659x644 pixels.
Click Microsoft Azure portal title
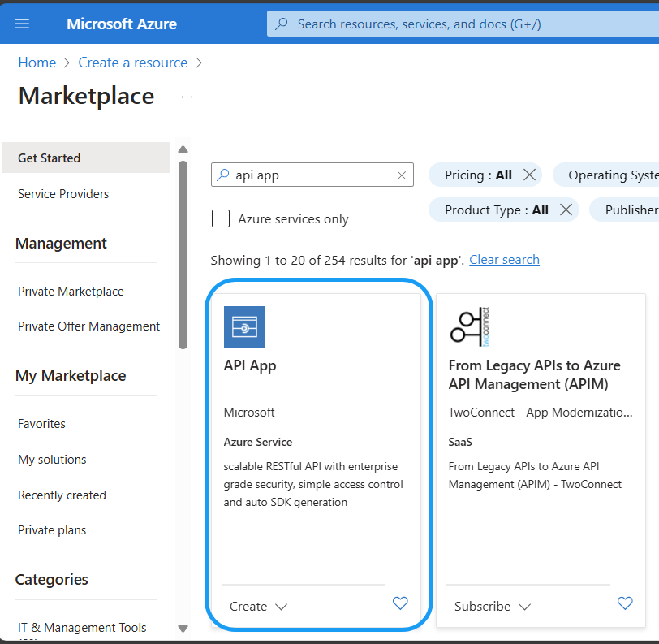tap(122, 24)
